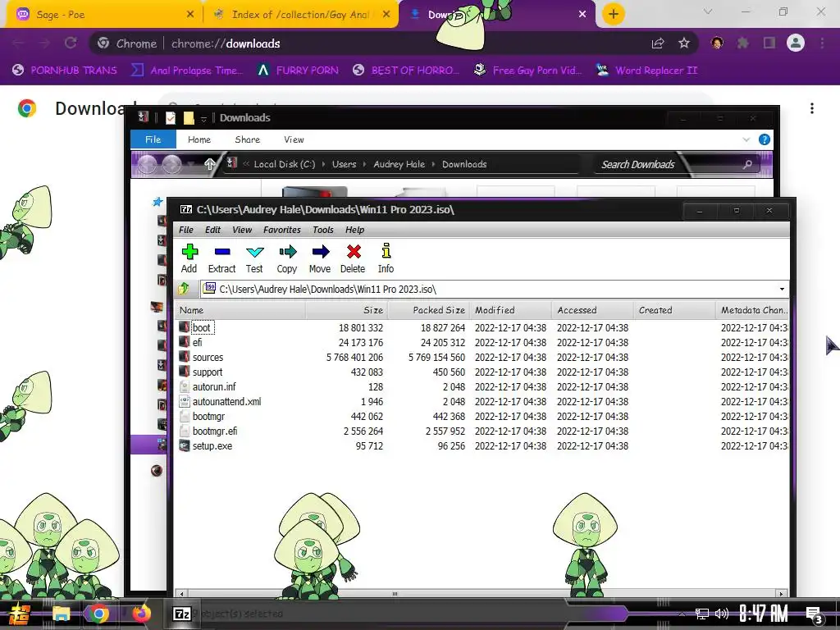Viewport: 840px width, 630px height.
Task: Select autounattend.xml file
Action: click(x=226, y=402)
